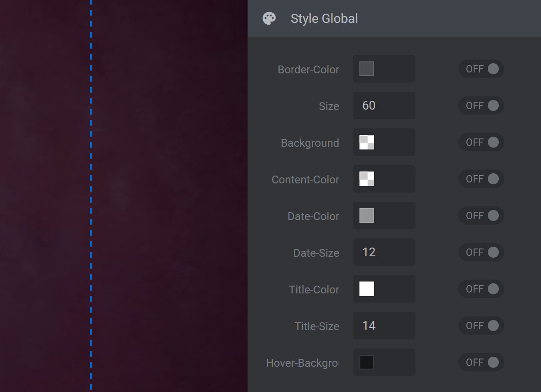541x392 pixels.
Task: Click the Background label
Action: coord(310,143)
